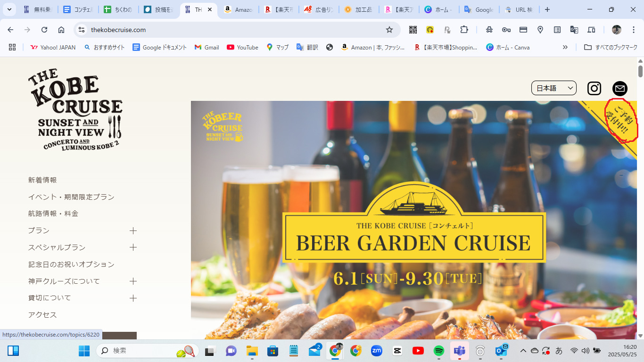Viewport: 644px width, 362px height.
Task: Open the Windows Start menu
Action: 84,351
